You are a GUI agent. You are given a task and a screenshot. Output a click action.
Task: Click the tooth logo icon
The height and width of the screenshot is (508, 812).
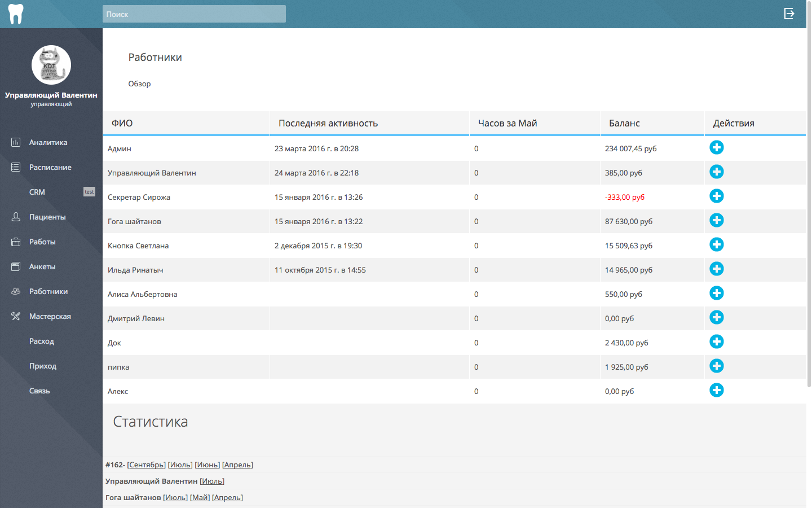coord(16,14)
